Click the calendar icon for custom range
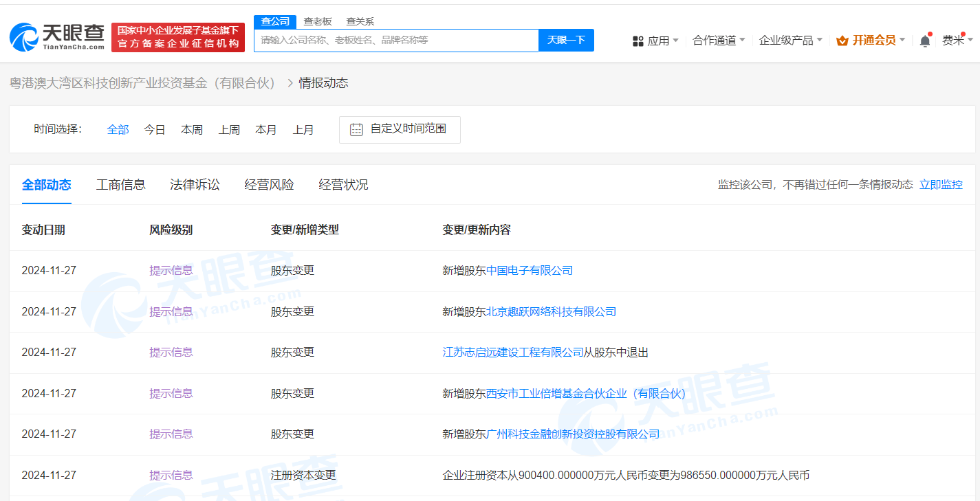This screenshot has width=980, height=501. click(x=356, y=129)
